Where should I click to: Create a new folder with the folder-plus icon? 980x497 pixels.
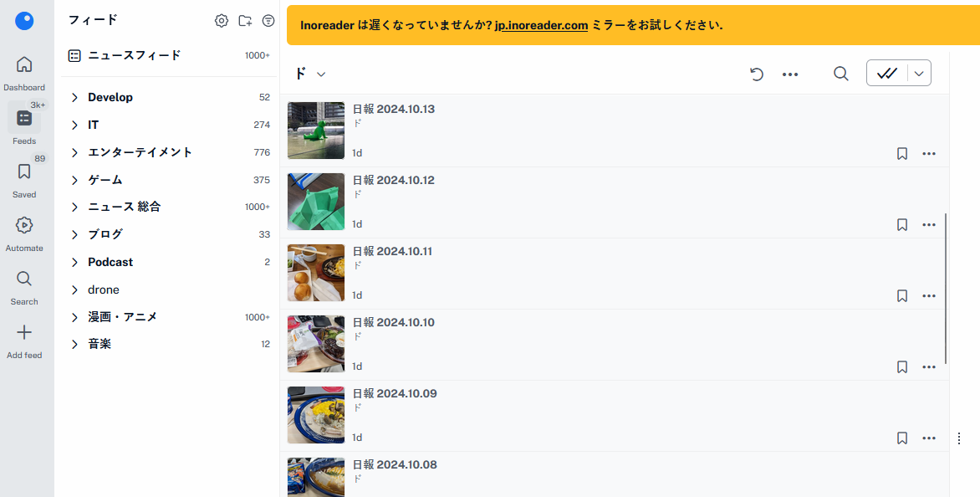(245, 21)
